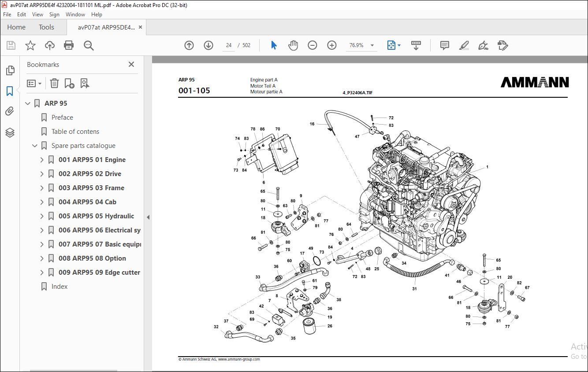Open the zoom level dropdown arrow
This screenshot has width=588, height=372.
coord(372,45)
